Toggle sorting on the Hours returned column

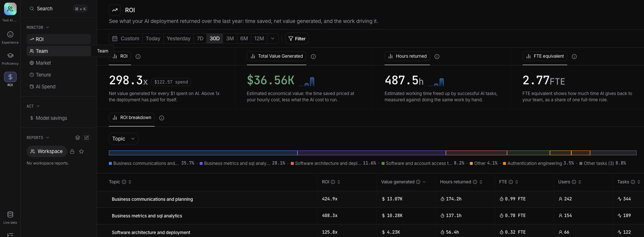click(481, 182)
